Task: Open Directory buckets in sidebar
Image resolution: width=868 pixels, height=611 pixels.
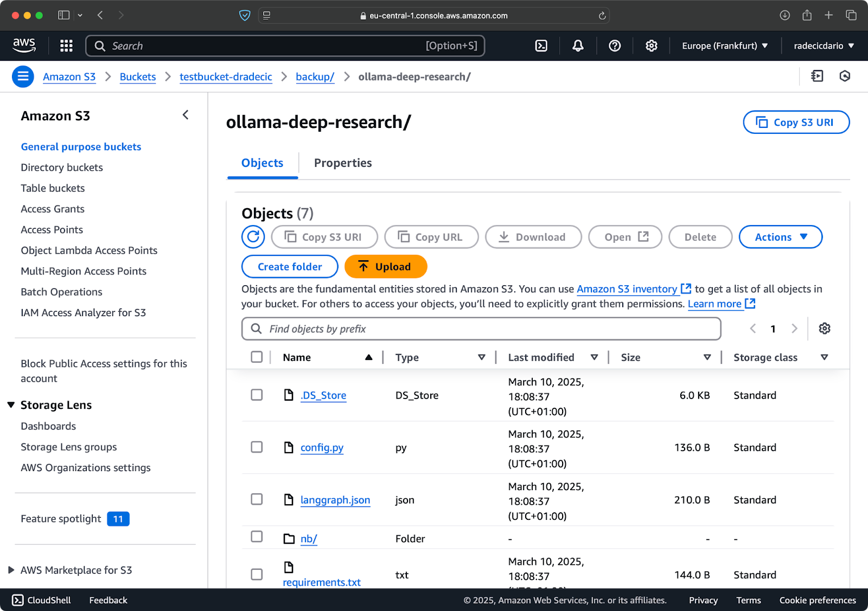Action: coord(62,168)
